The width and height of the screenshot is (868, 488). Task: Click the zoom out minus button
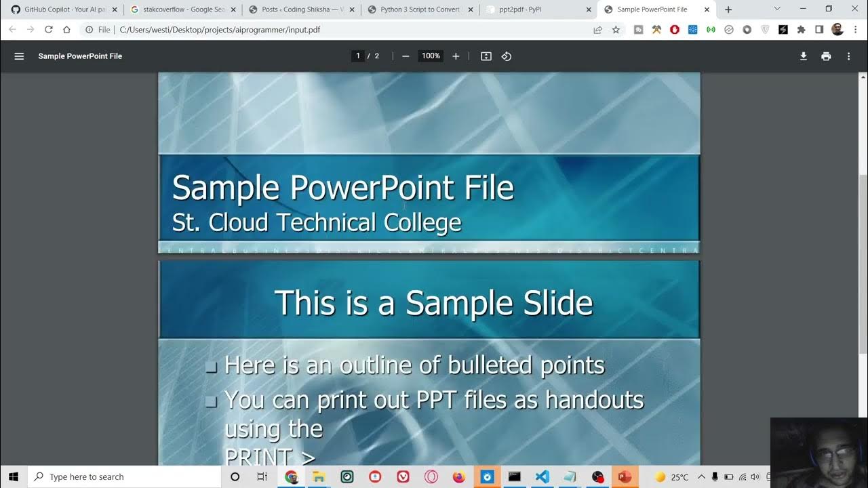click(406, 56)
